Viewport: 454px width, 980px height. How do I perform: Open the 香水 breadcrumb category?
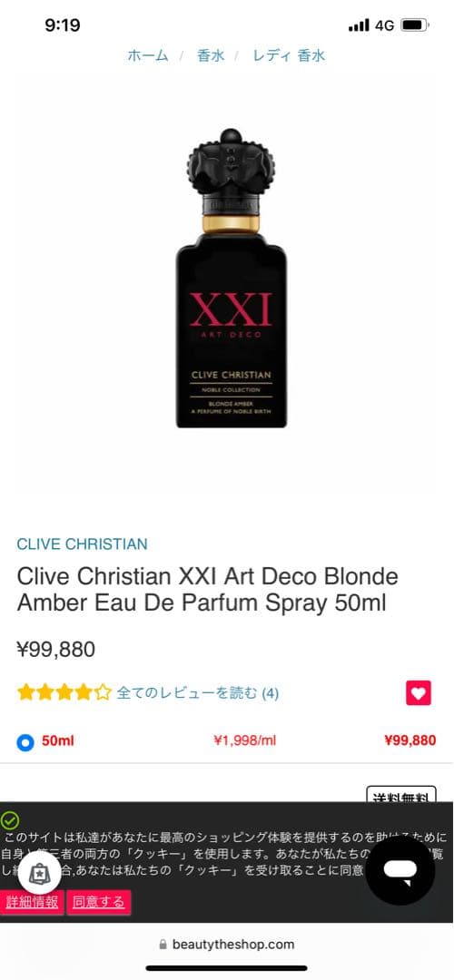pyautogui.click(x=211, y=55)
